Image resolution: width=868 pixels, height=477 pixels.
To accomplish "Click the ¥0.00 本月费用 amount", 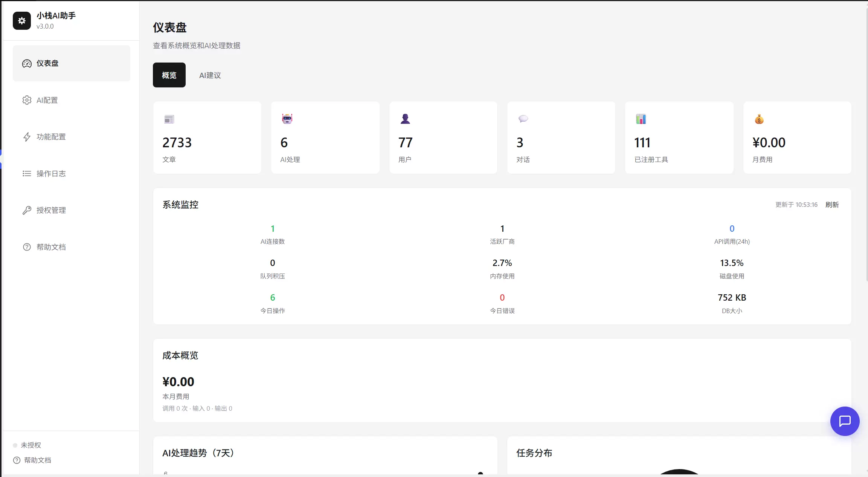I will (178, 382).
